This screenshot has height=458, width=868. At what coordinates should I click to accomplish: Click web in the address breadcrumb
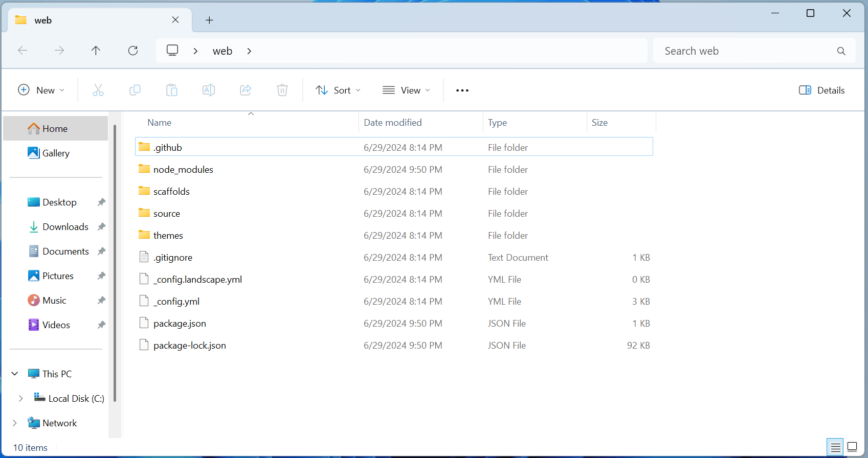(222, 51)
